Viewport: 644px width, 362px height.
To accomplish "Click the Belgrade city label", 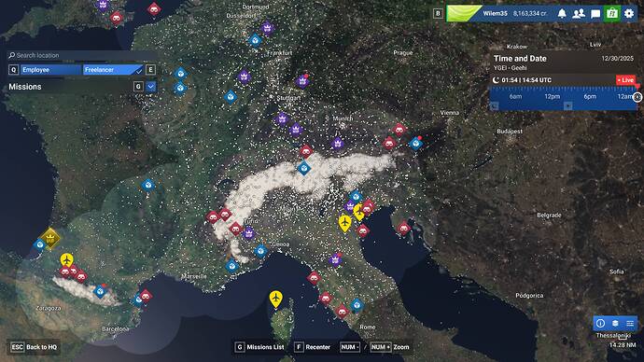I will (549, 216).
